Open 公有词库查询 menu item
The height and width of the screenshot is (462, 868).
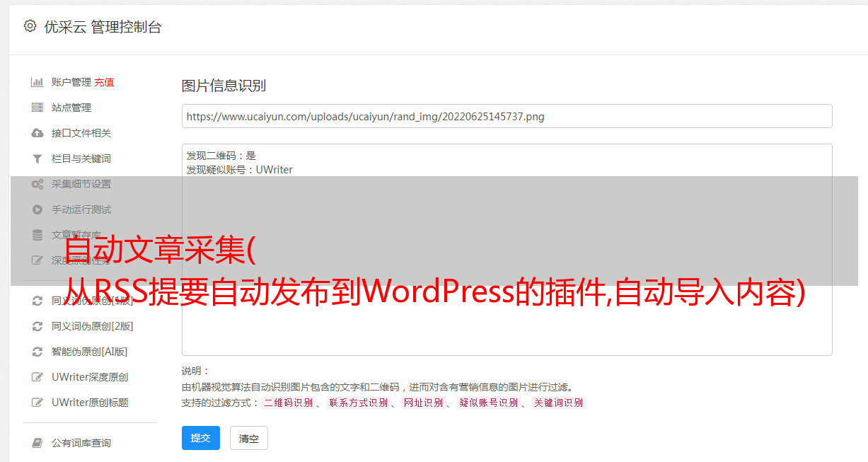[x=81, y=443]
